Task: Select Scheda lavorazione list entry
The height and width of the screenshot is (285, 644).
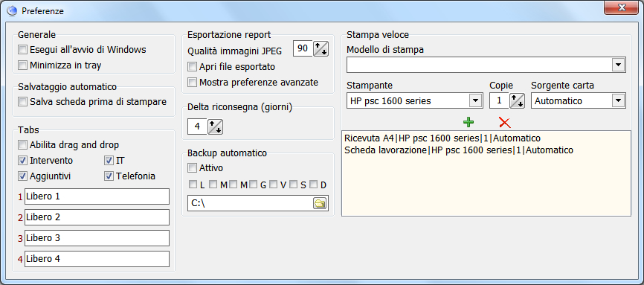Action: 459,150
